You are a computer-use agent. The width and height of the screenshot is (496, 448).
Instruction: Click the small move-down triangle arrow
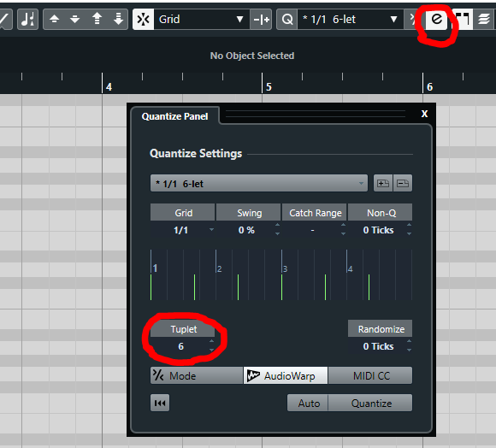(75, 20)
